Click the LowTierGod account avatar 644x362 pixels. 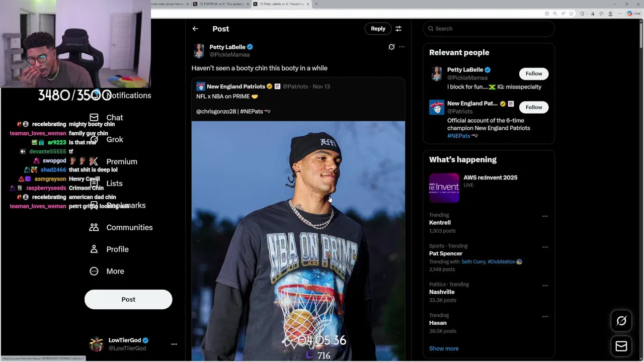[x=96, y=344]
